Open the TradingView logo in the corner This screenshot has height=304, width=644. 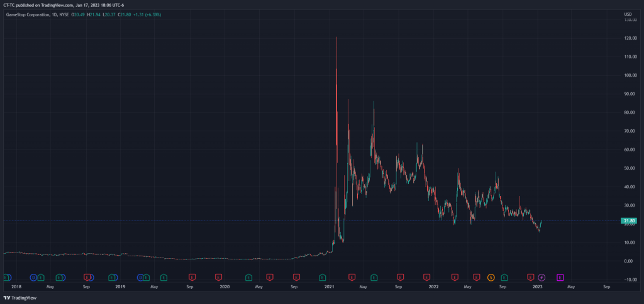pyautogui.click(x=21, y=298)
